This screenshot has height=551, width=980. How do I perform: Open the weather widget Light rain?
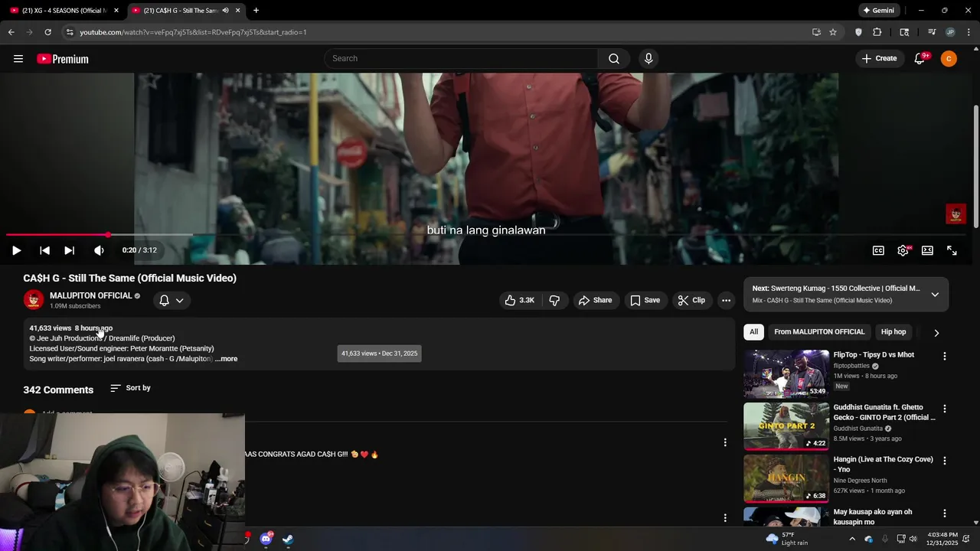(787, 539)
